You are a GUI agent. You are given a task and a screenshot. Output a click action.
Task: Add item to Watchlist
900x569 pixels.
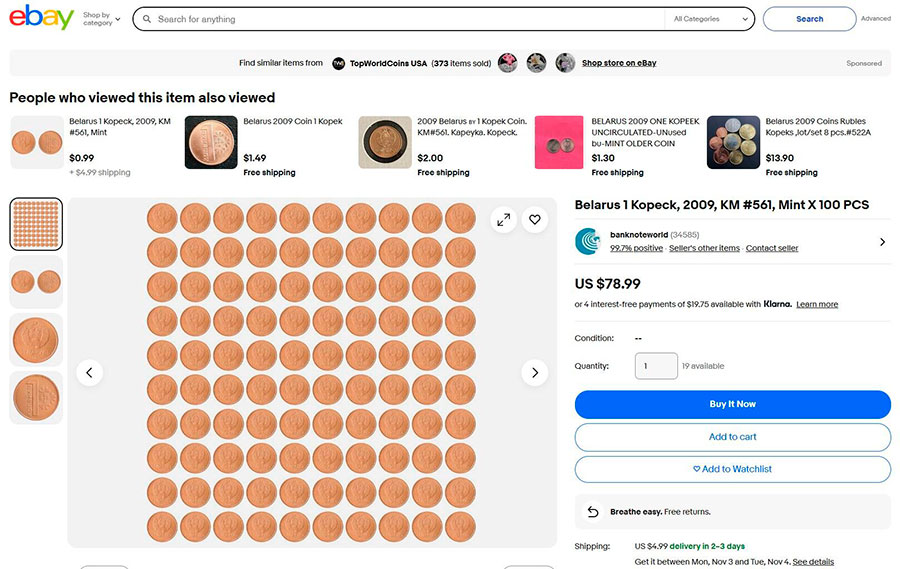point(732,469)
